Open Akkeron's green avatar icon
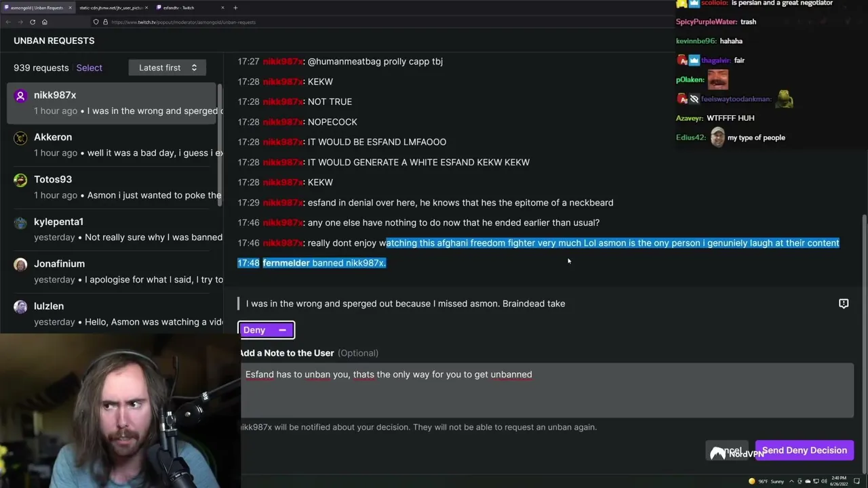The width and height of the screenshot is (868, 488). coord(20,138)
